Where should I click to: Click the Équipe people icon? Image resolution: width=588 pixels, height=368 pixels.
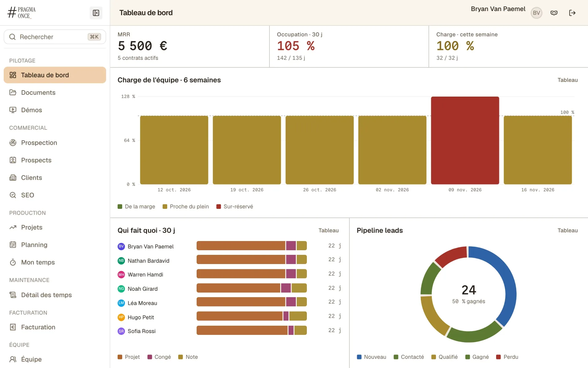pos(13,359)
